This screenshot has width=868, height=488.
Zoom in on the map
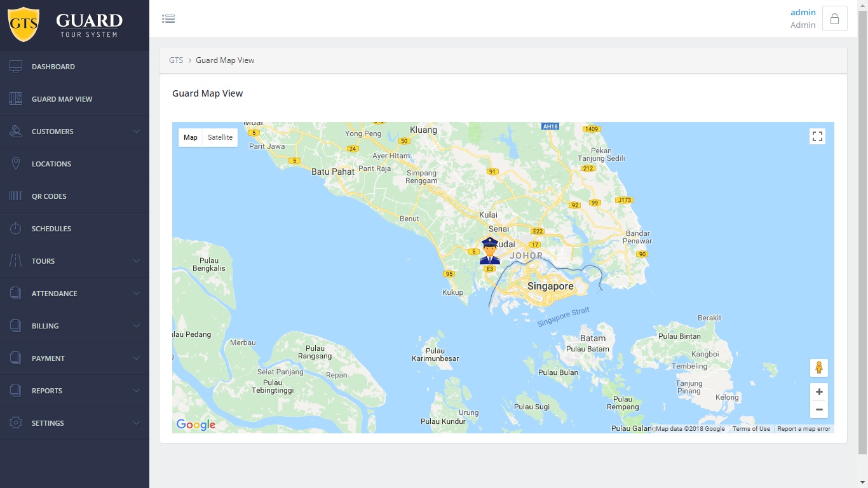818,392
